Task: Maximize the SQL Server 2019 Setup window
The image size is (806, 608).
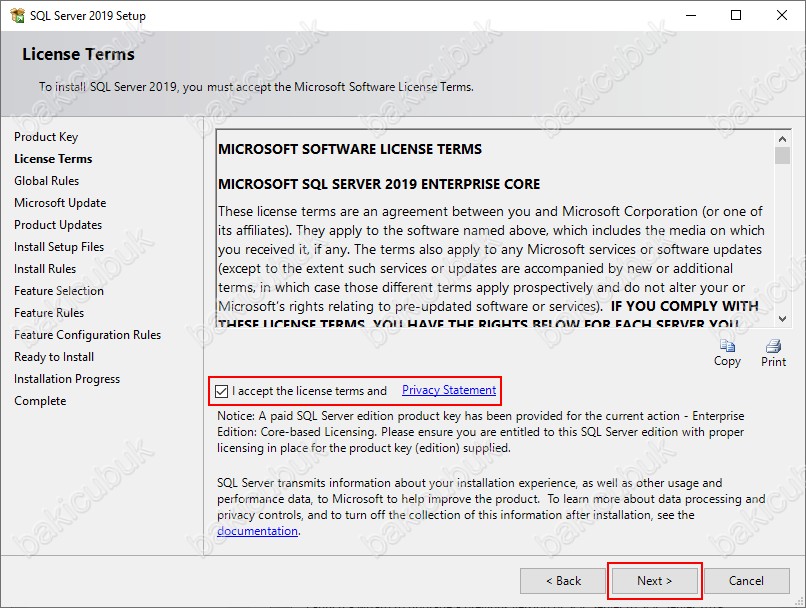Action: (x=736, y=15)
